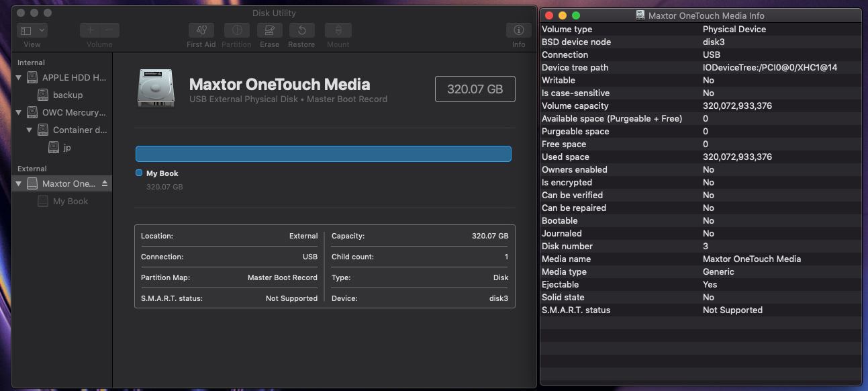The width and height of the screenshot is (868, 391).
Task: Zoom the Media Info window
Action: pyautogui.click(x=576, y=15)
